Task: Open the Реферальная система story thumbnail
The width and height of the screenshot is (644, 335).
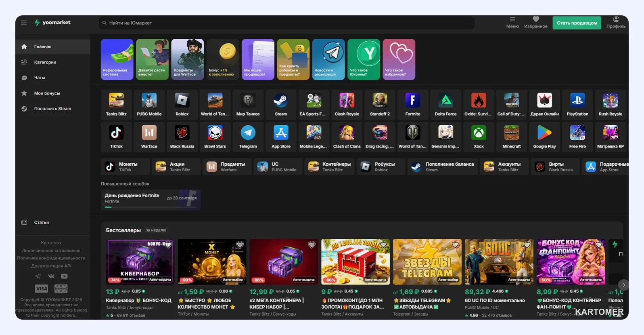Action: coord(117,59)
